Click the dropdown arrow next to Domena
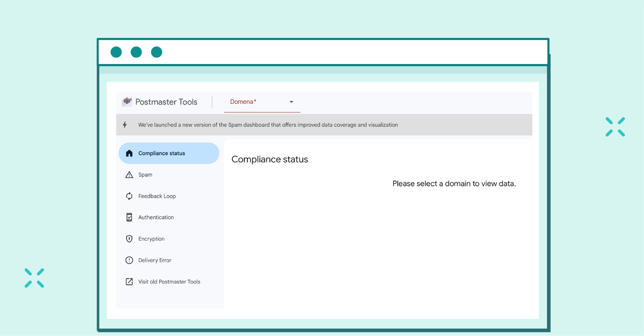 (291, 102)
